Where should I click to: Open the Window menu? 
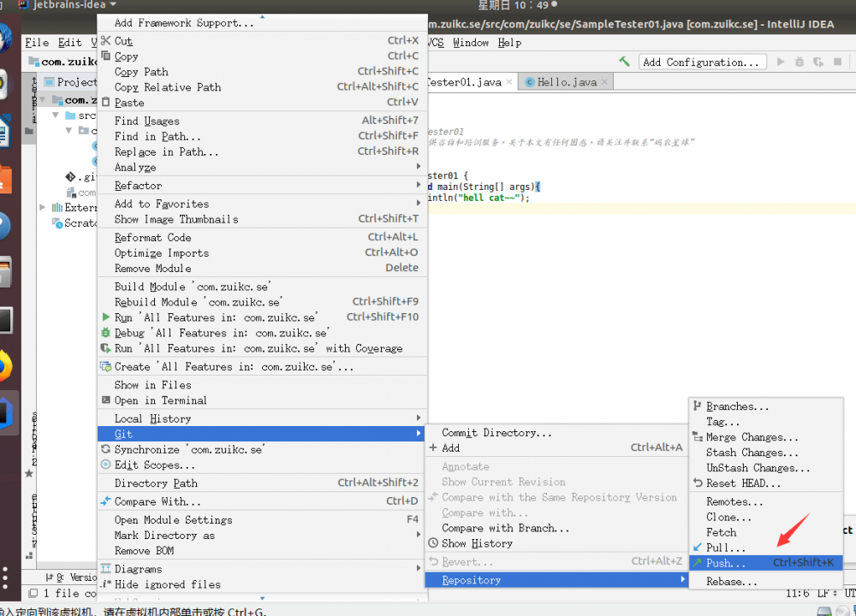471,42
